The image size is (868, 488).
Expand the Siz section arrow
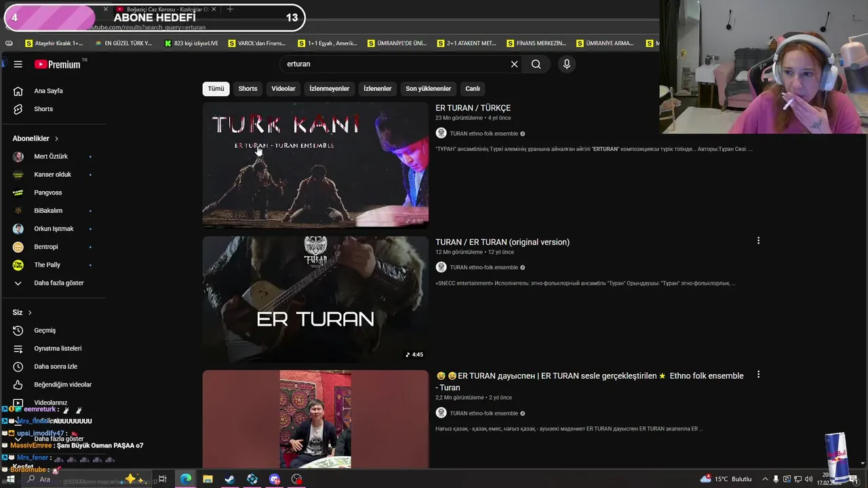pos(30,312)
